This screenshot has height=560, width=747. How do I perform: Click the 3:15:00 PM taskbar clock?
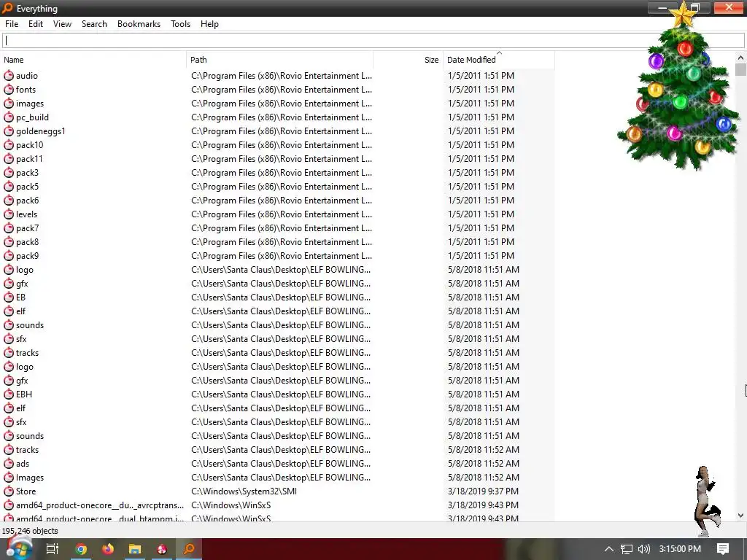(x=680, y=549)
